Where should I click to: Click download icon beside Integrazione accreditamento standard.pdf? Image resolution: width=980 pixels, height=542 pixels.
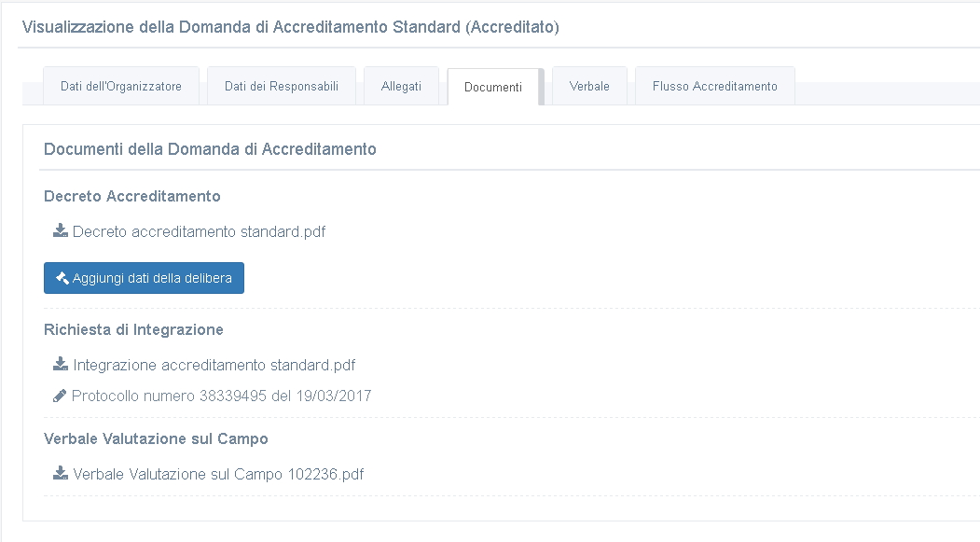[60, 364]
